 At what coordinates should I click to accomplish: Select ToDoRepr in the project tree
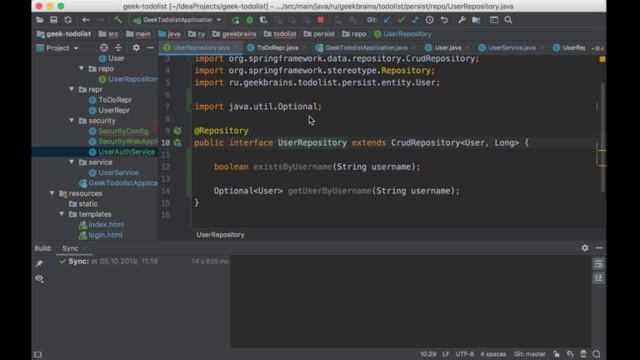(x=115, y=100)
